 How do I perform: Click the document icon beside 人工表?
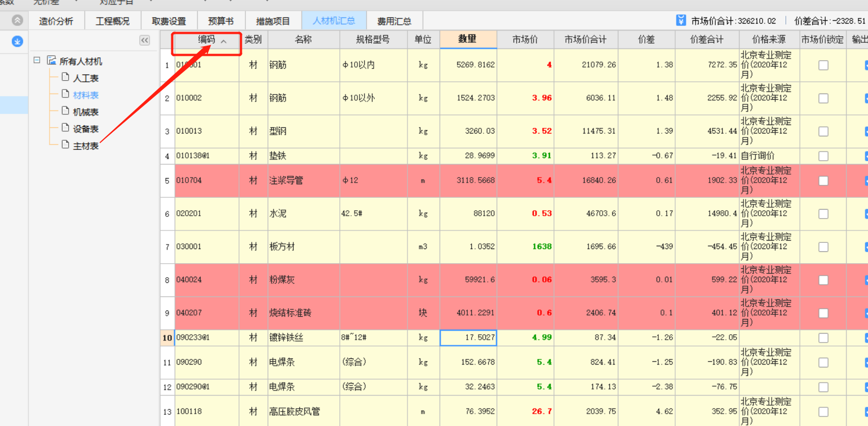(x=64, y=77)
